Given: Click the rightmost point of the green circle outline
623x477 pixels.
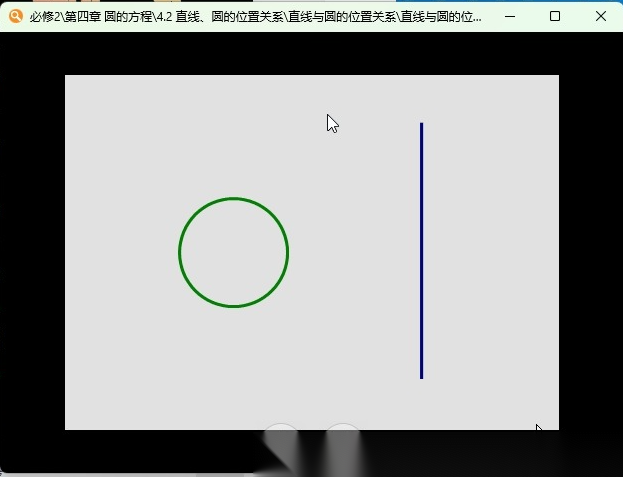Looking at the screenshot, I should 287,252.
